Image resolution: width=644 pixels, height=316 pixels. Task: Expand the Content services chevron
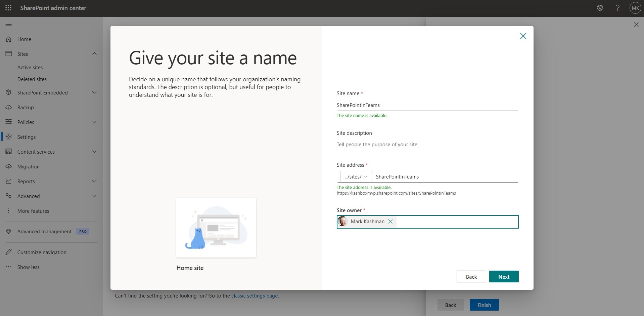[94, 152]
